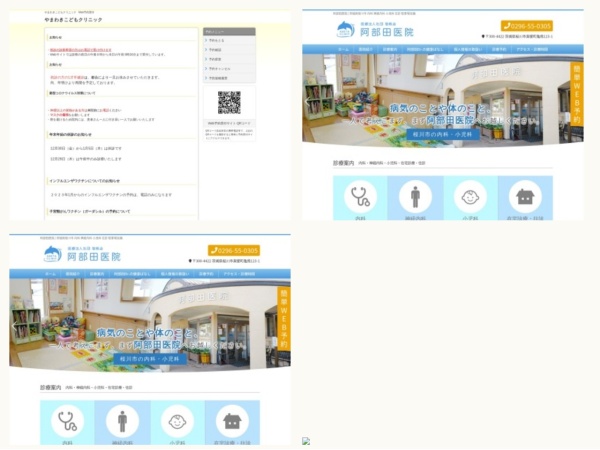
Task: Click the stethoscope 内科 icon in lower 阿部田医院 page
Action: pyautogui.click(x=67, y=421)
